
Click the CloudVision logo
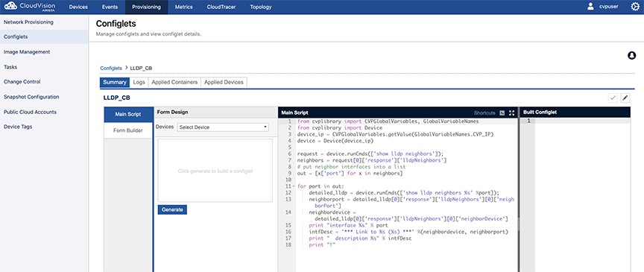click(29, 7)
